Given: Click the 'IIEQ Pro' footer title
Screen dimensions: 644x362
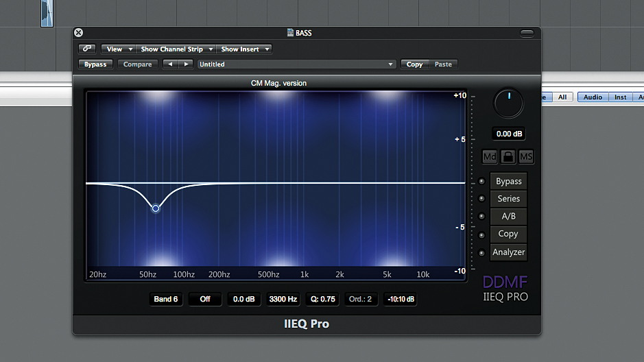Looking at the screenshot, I should coord(307,324).
